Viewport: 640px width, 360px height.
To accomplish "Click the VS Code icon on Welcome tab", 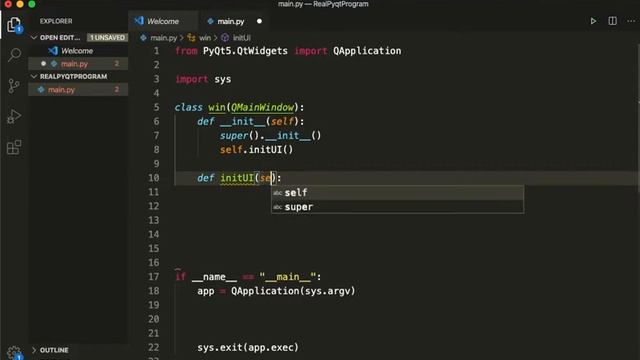I will [x=139, y=21].
